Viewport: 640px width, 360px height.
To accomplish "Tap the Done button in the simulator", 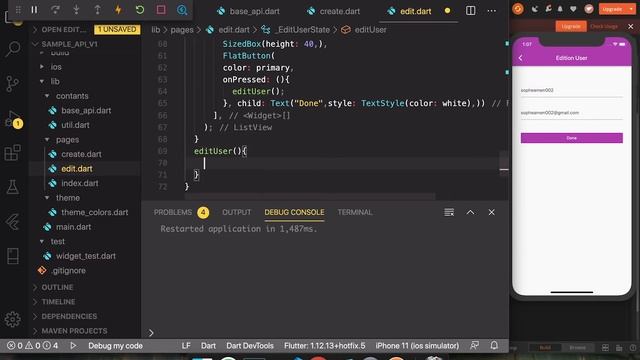I will tap(571, 138).
